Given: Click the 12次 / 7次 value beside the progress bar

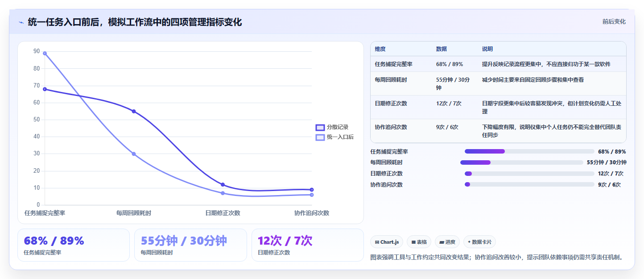Looking at the screenshot, I should [611, 174].
